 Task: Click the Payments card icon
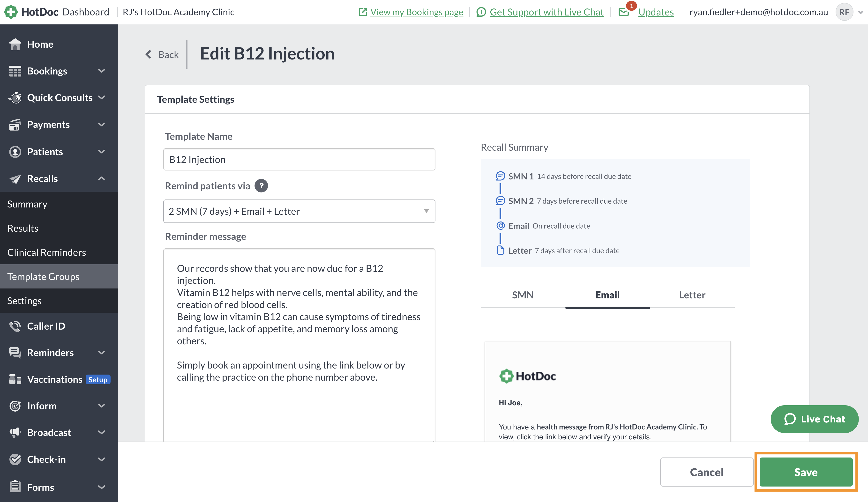point(15,125)
